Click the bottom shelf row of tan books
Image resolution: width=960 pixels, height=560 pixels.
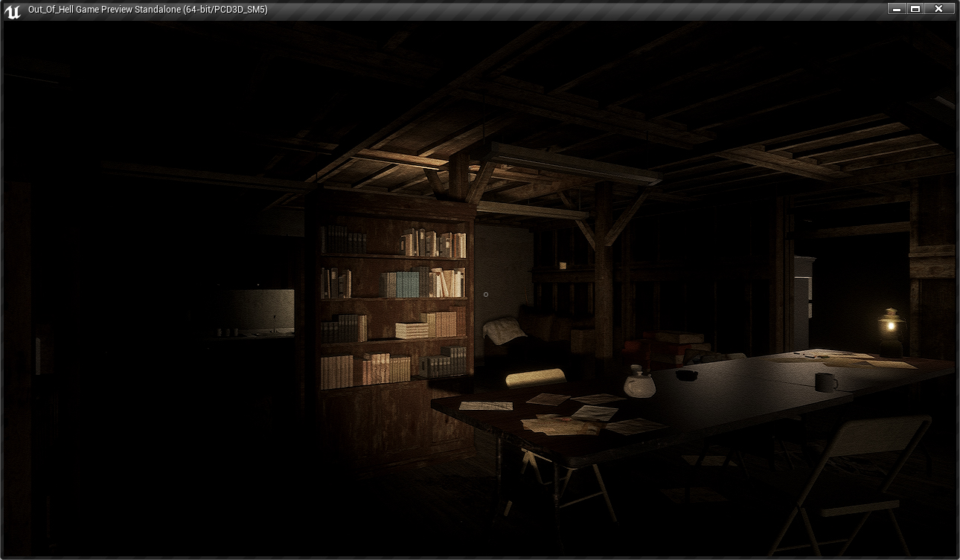tap(365, 370)
